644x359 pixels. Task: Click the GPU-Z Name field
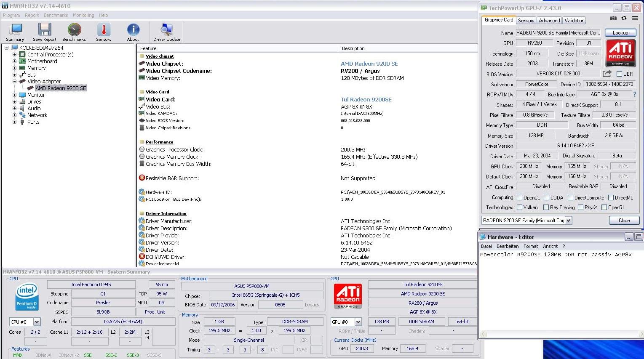[x=558, y=32]
